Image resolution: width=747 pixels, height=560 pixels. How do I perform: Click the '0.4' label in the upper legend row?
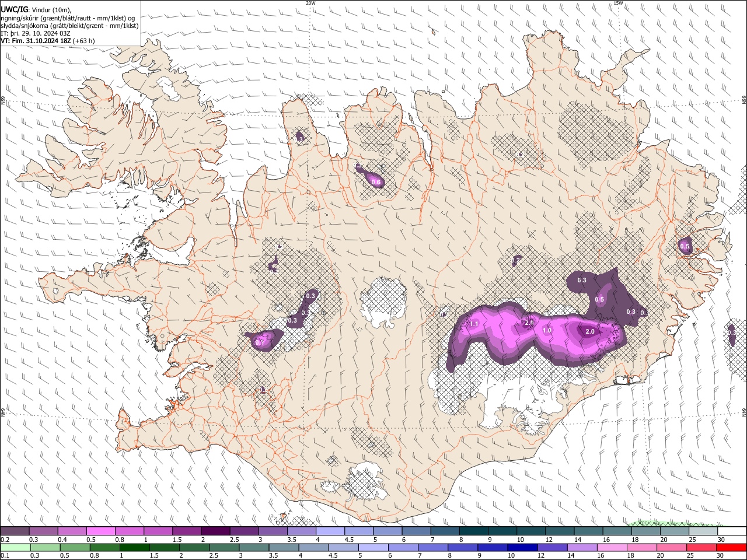(x=62, y=540)
